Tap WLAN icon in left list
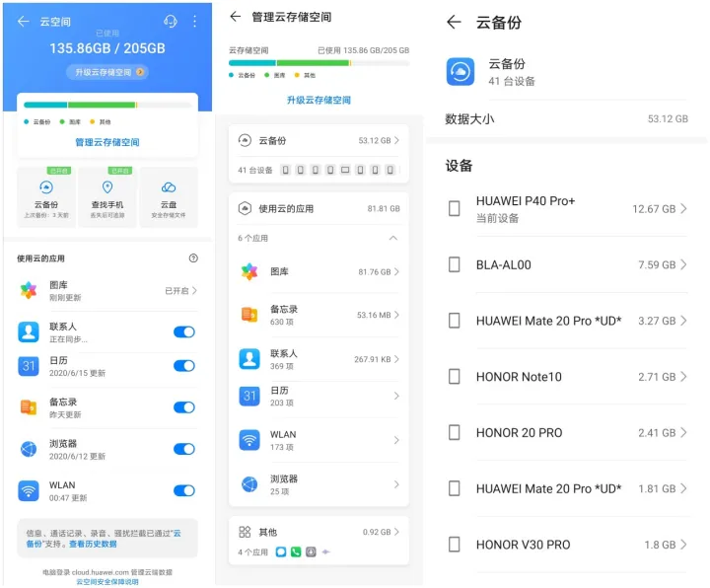710x588 pixels. (29, 490)
